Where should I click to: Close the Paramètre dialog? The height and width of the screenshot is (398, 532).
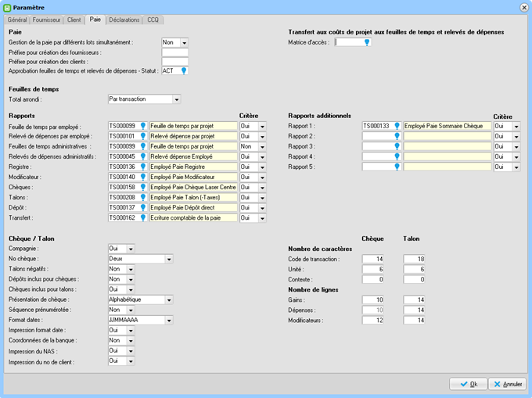(524, 8)
